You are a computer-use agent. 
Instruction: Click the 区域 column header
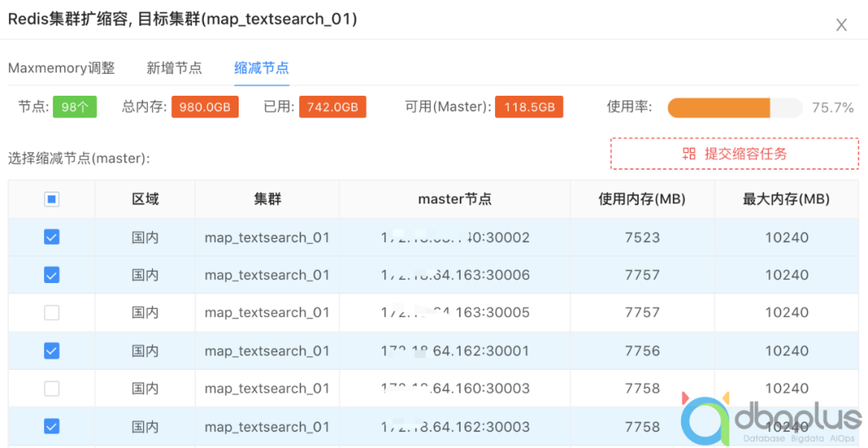[145, 199]
